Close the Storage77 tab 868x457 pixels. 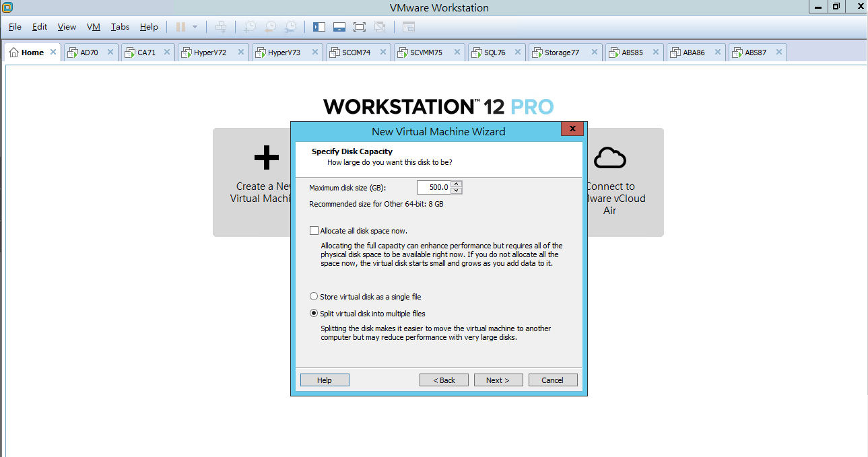click(x=595, y=52)
